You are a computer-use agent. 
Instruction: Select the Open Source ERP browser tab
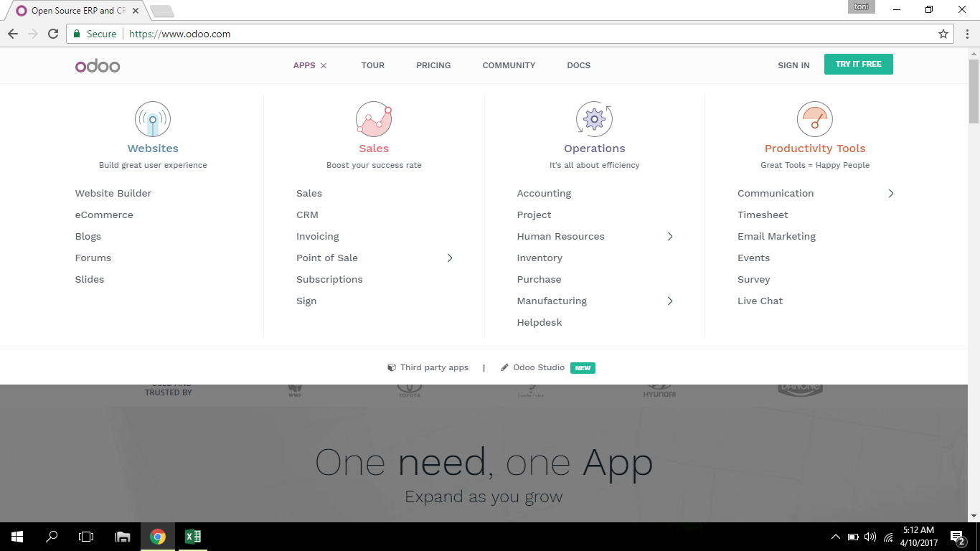pyautogui.click(x=77, y=11)
